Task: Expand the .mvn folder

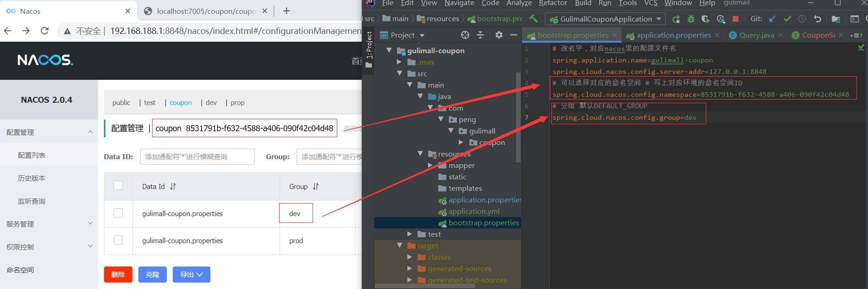Action: click(399, 62)
